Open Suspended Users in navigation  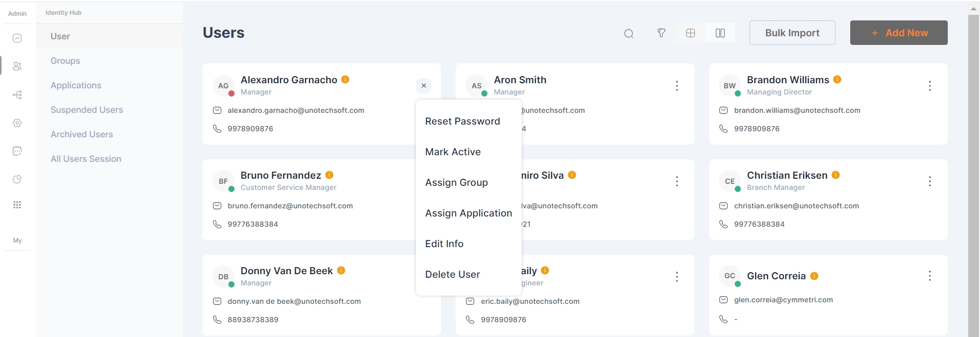[87, 110]
